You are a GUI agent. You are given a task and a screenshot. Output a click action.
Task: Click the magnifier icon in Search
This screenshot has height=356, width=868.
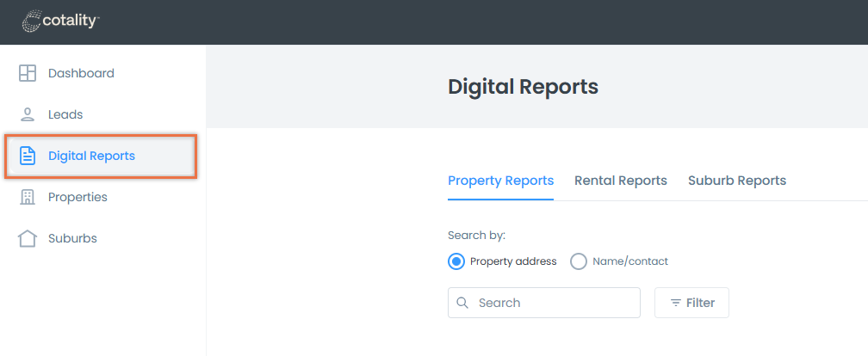click(x=462, y=303)
